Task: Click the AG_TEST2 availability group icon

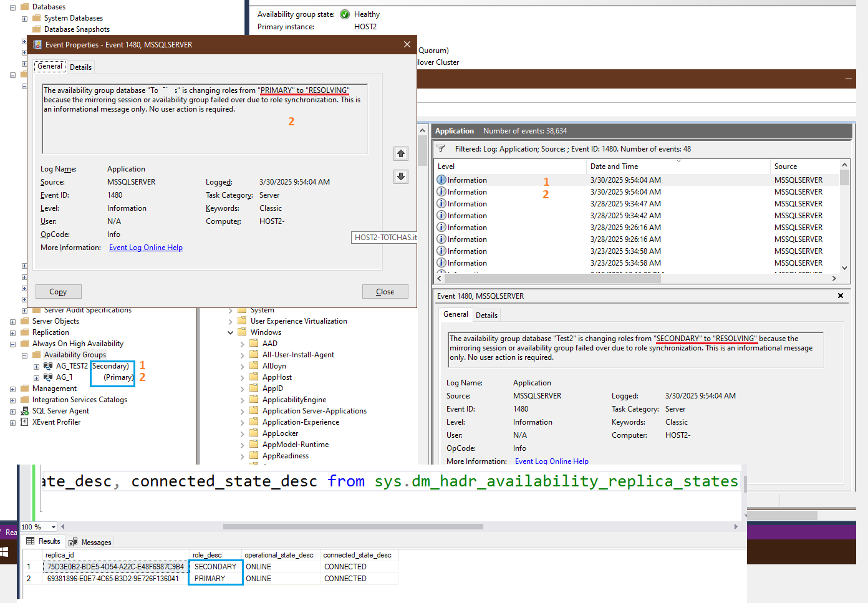Action: click(48, 366)
